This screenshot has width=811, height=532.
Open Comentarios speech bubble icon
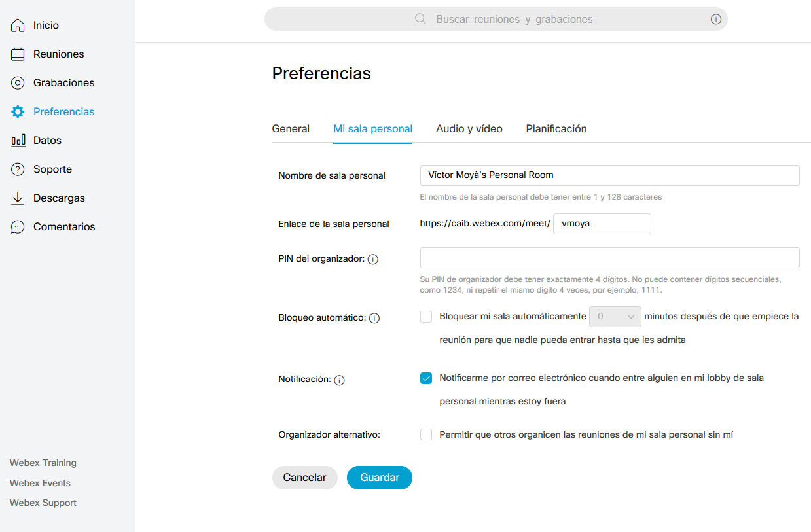pyautogui.click(x=18, y=227)
